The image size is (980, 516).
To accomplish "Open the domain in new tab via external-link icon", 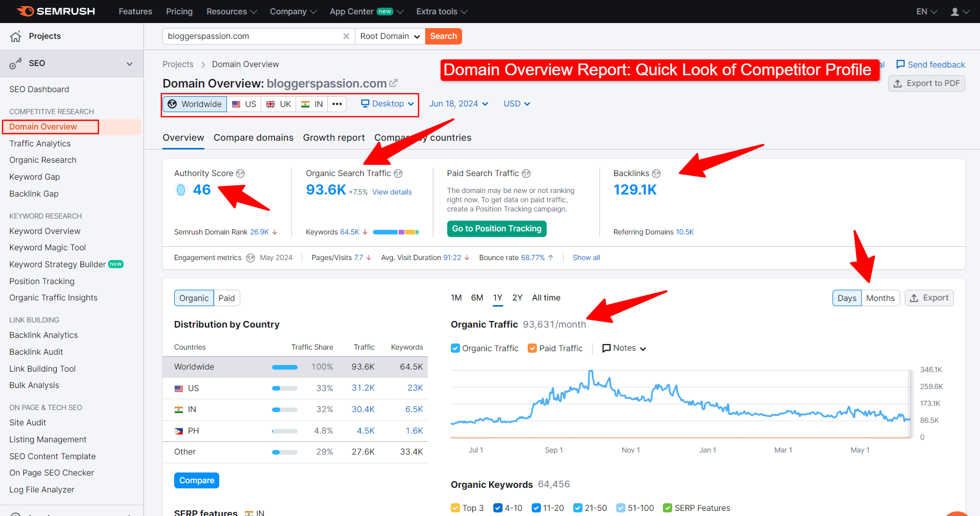I will point(393,82).
